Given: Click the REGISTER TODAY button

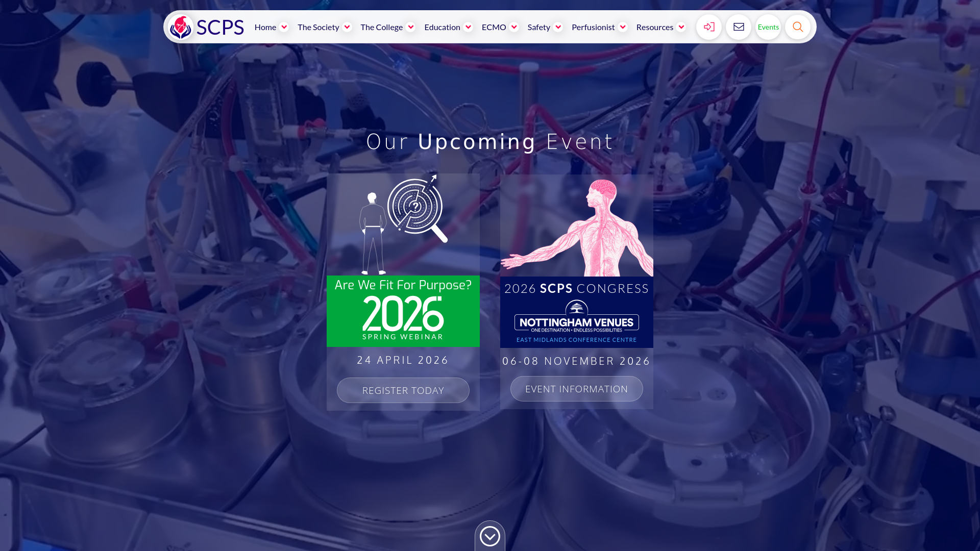Looking at the screenshot, I should click(x=403, y=390).
